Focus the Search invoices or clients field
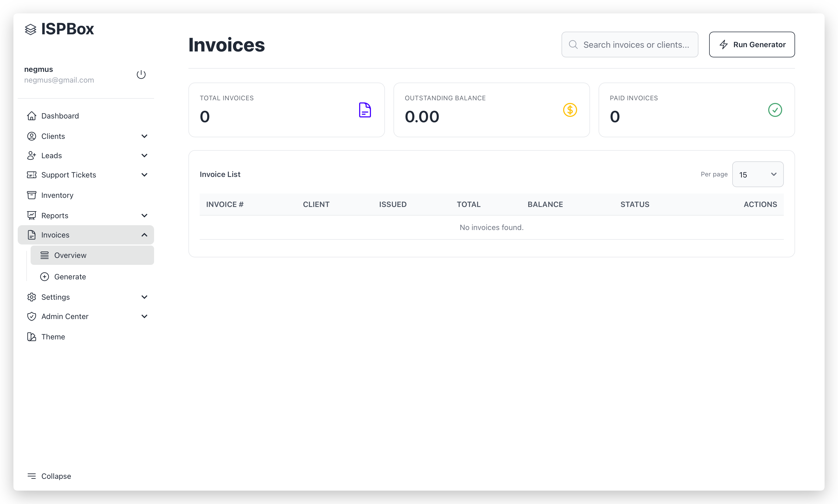The height and width of the screenshot is (504, 838). (x=636, y=45)
